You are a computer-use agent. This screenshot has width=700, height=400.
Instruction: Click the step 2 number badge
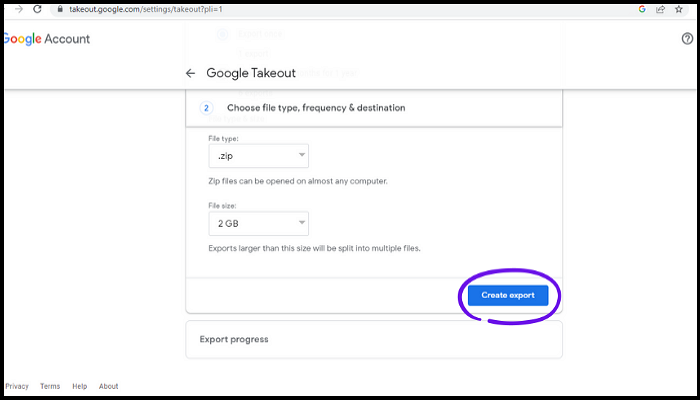207,107
